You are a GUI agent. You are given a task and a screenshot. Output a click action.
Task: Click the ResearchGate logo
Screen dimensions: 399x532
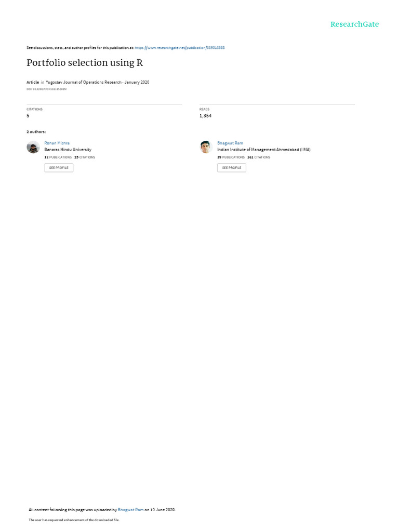354,24
